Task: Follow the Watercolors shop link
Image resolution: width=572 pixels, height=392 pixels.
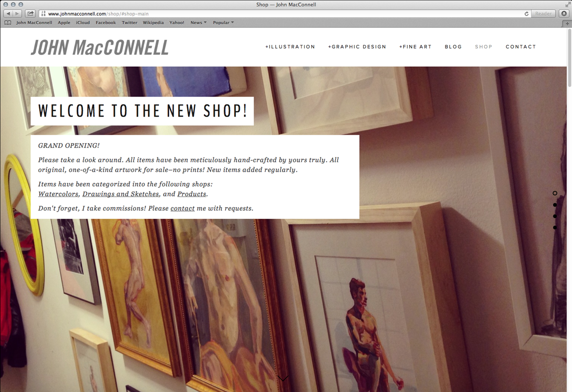Action: 58,194
